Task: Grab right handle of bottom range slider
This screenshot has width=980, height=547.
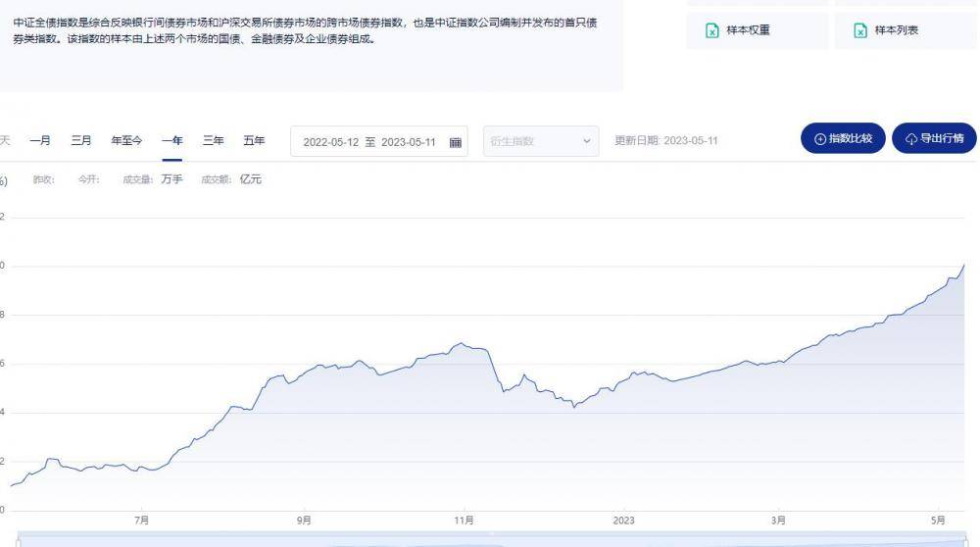Action: [965, 542]
